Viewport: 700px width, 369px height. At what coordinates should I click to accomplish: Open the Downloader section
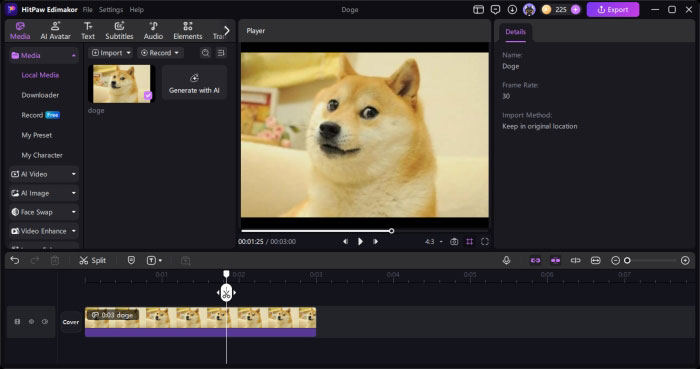point(40,95)
